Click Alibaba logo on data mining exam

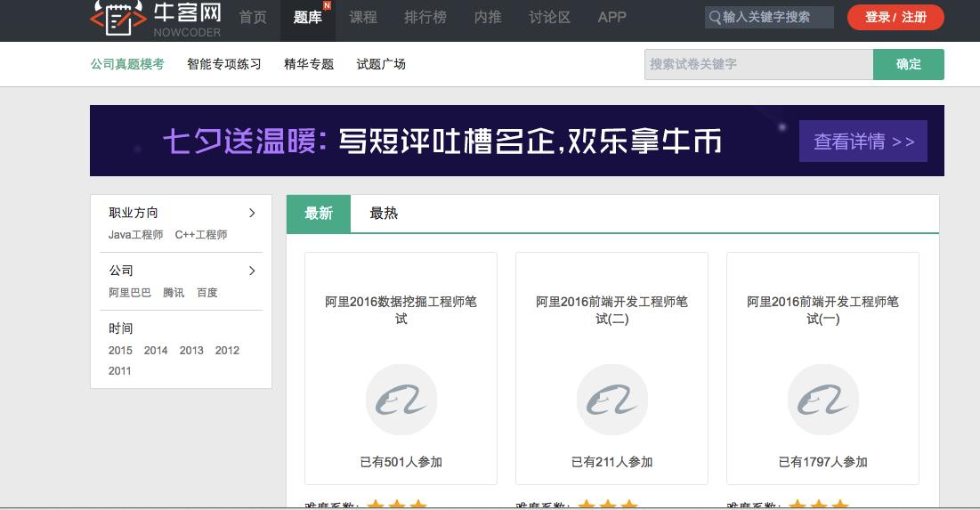tap(401, 400)
